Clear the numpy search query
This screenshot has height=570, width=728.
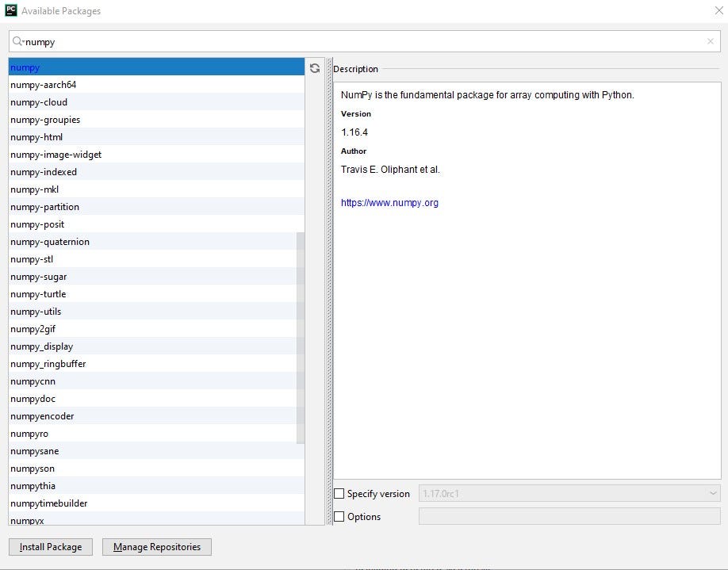[x=711, y=40]
